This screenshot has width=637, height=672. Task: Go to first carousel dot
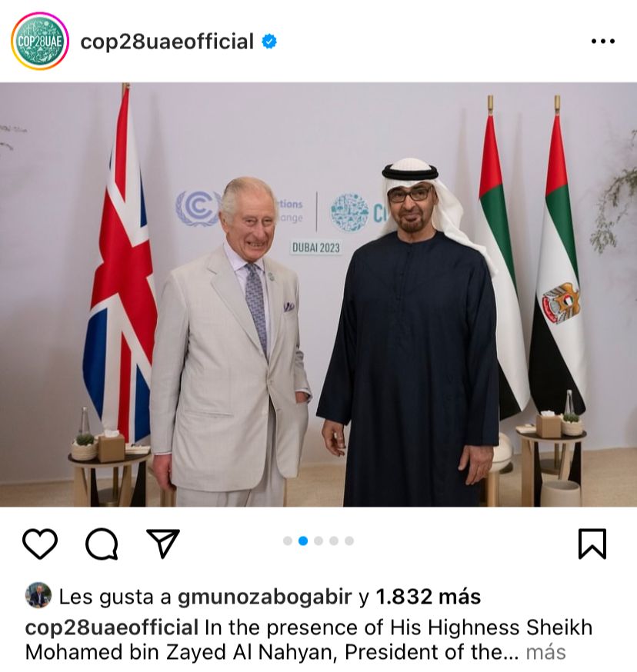pos(288,541)
